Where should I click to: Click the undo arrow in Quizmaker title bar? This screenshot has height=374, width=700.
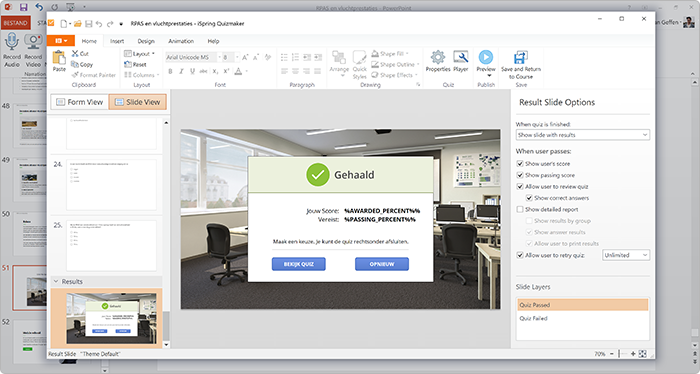(x=99, y=24)
